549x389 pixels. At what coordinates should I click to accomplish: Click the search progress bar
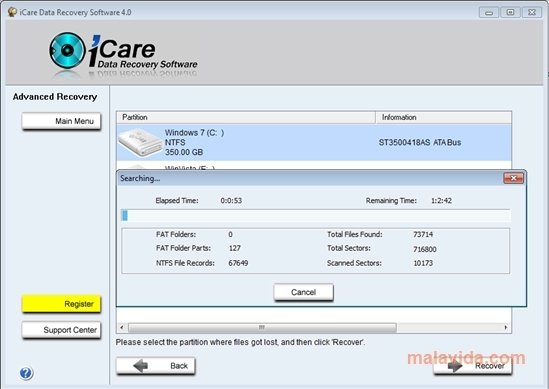[315, 216]
